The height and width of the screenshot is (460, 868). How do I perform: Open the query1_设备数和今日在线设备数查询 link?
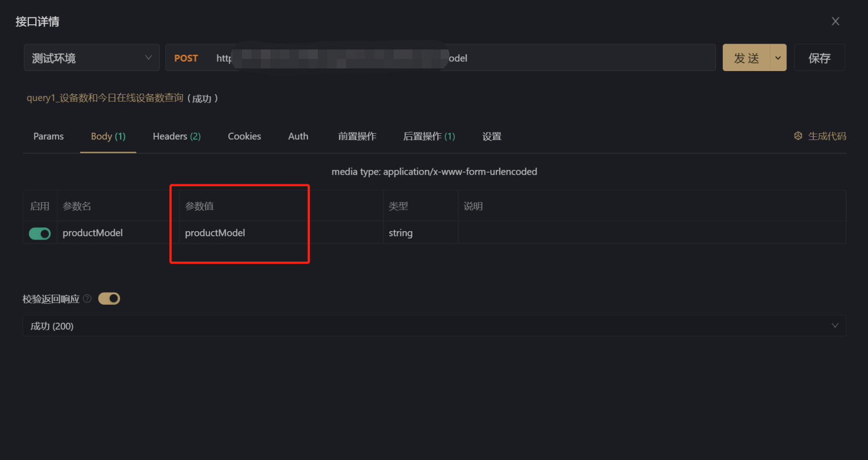pos(105,98)
